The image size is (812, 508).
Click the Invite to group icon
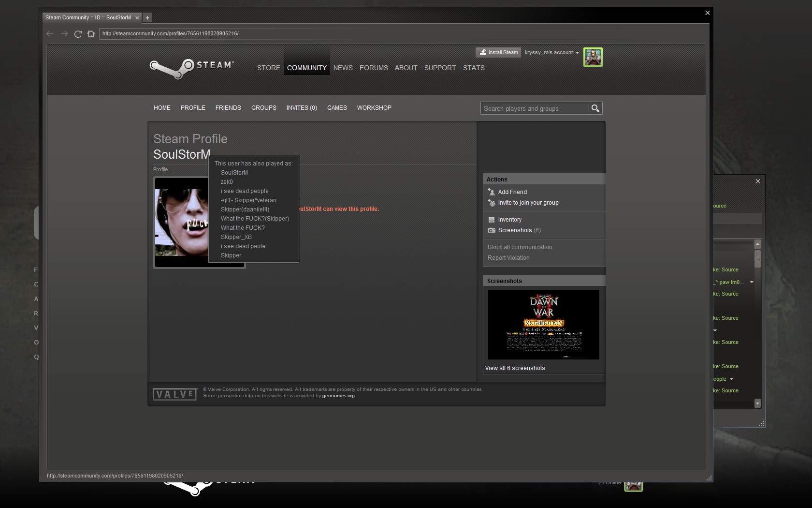click(x=491, y=203)
